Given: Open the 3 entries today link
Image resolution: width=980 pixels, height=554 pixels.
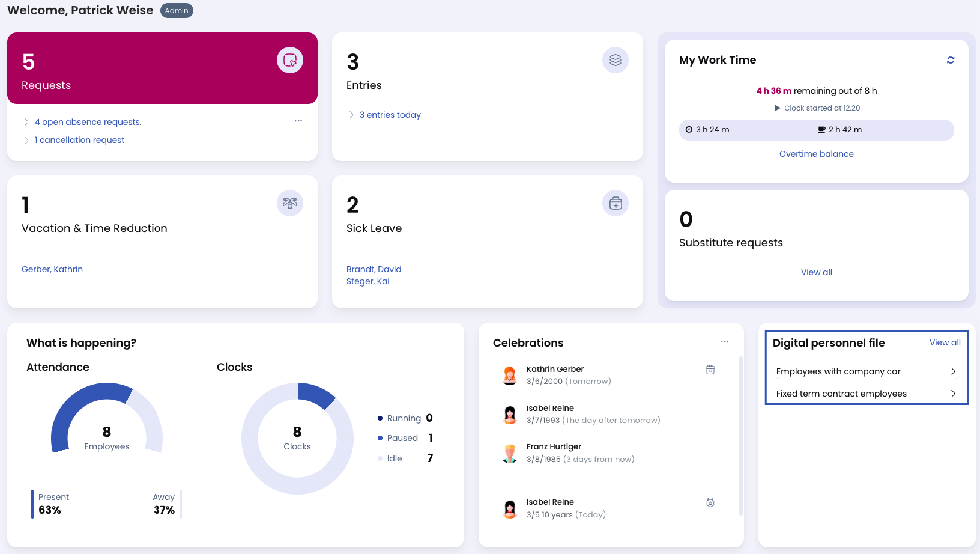Looking at the screenshot, I should pyautogui.click(x=390, y=115).
